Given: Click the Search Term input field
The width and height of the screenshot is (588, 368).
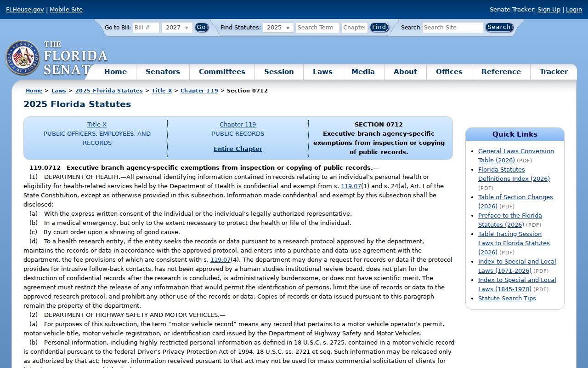Looking at the screenshot, I should pos(318,28).
